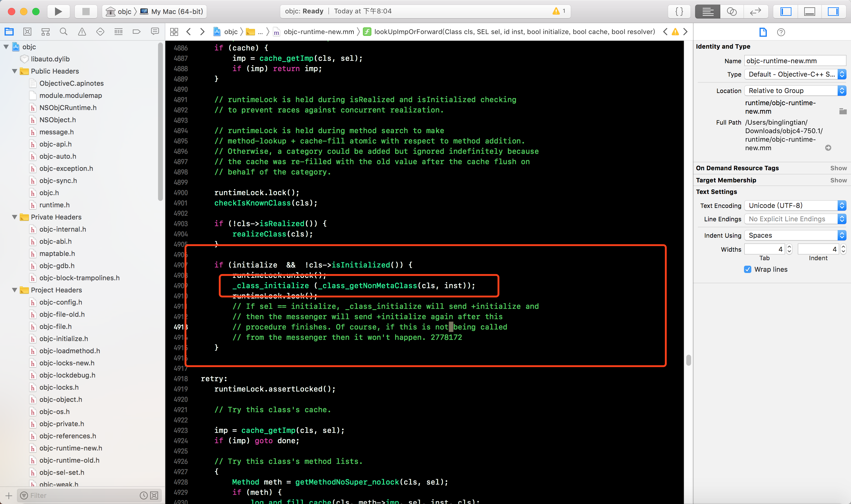The height and width of the screenshot is (504, 851).
Task: Open the Assistant editor
Action: [732, 11]
